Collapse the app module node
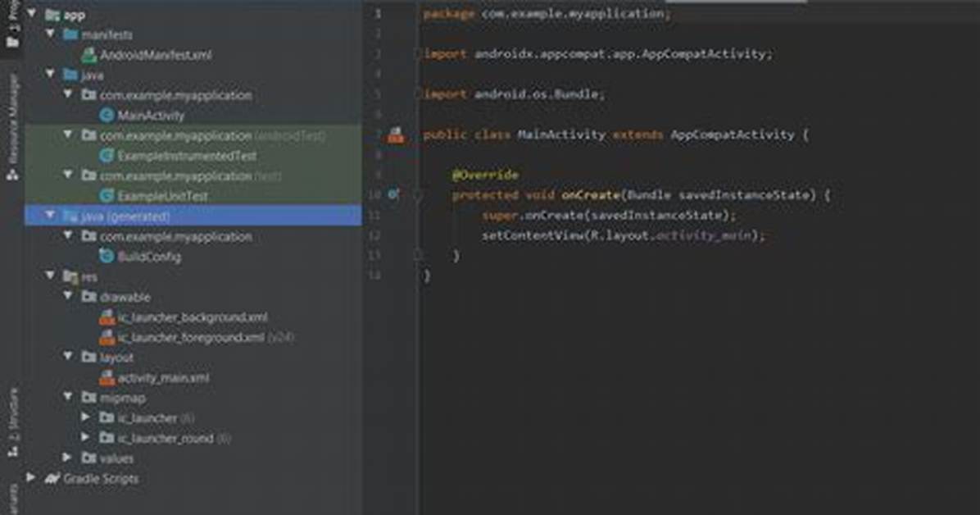 32,13
